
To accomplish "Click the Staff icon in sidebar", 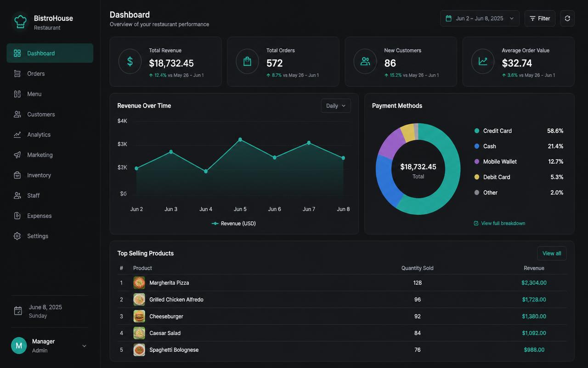I will 17,195.
